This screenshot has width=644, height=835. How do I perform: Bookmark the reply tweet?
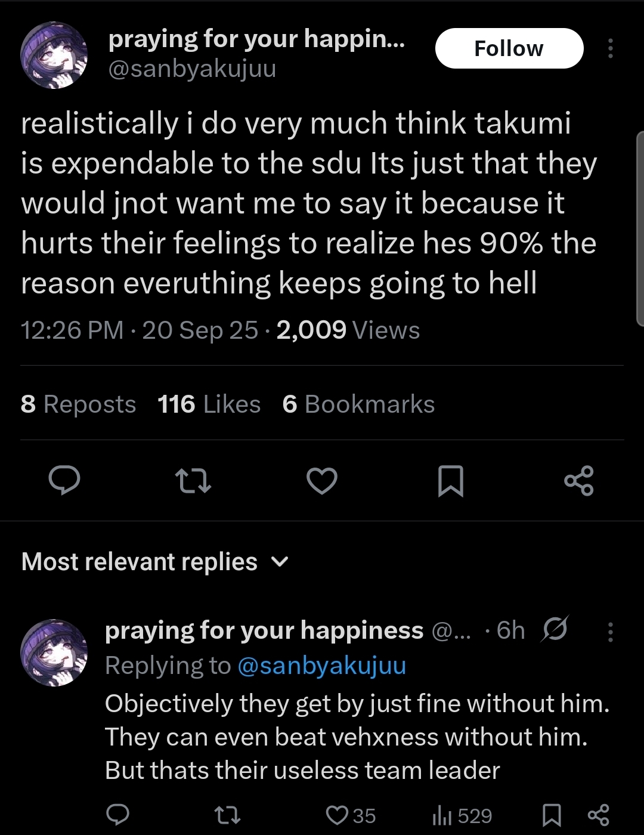[x=552, y=815]
